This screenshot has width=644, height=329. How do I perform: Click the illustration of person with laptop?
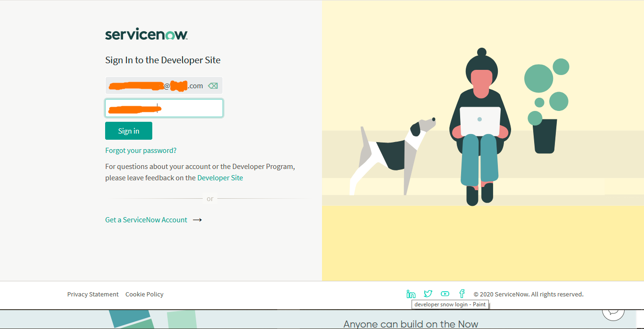click(x=480, y=127)
